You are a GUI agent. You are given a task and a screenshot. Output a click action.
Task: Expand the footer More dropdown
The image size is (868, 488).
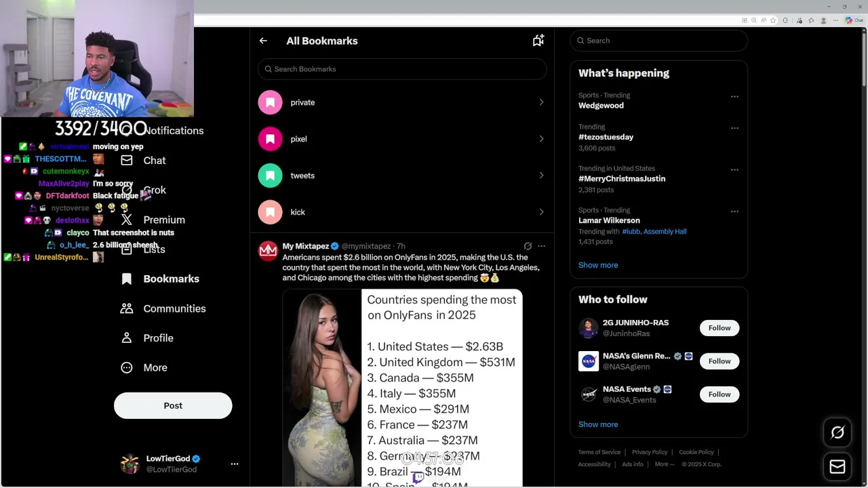[x=665, y=464]
